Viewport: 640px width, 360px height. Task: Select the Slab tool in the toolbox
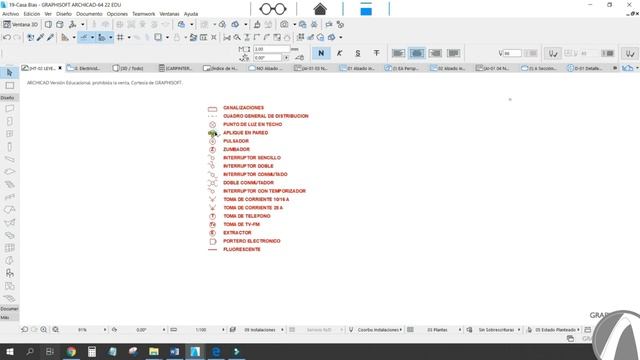tap(9, 172)
